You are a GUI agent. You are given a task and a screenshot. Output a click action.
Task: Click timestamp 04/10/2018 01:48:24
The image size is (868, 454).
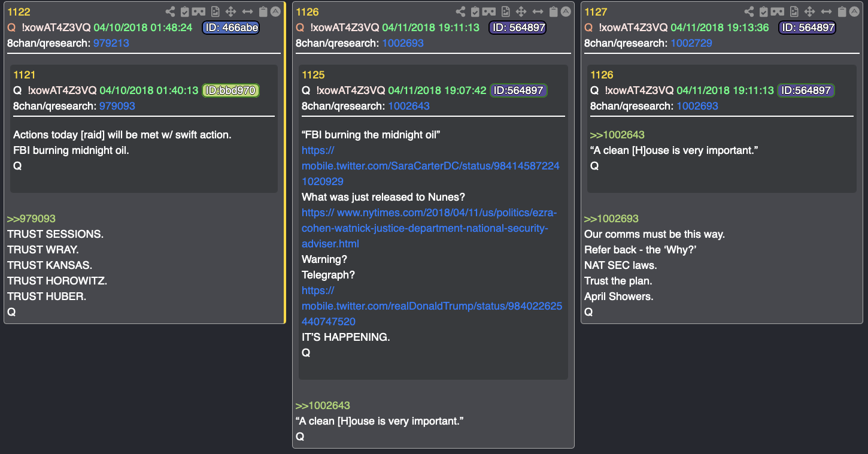(143, 28)
